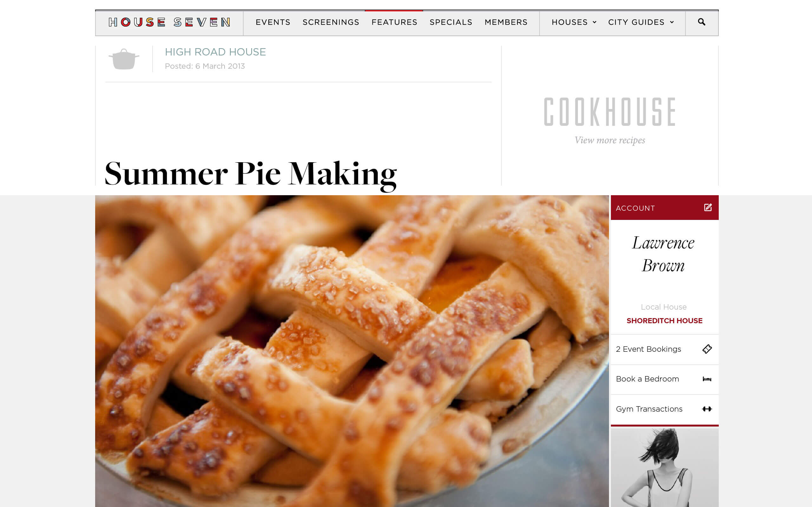Open the Members section

506,22
